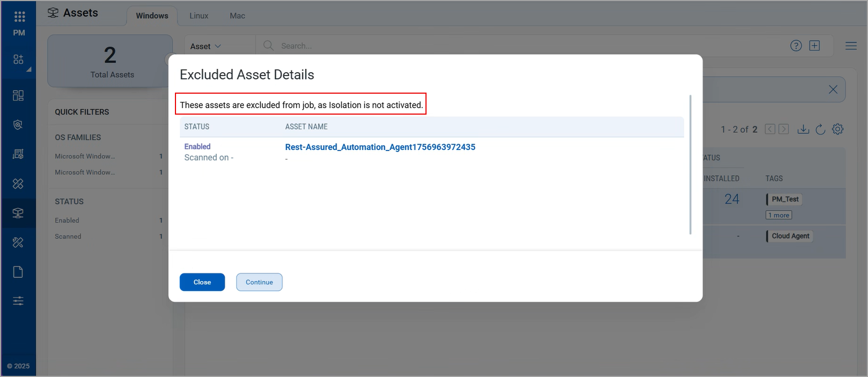Open the patches bandage icon in sidebar
Viewport: 868px width, 377px height.
click(x=18, y=184)
